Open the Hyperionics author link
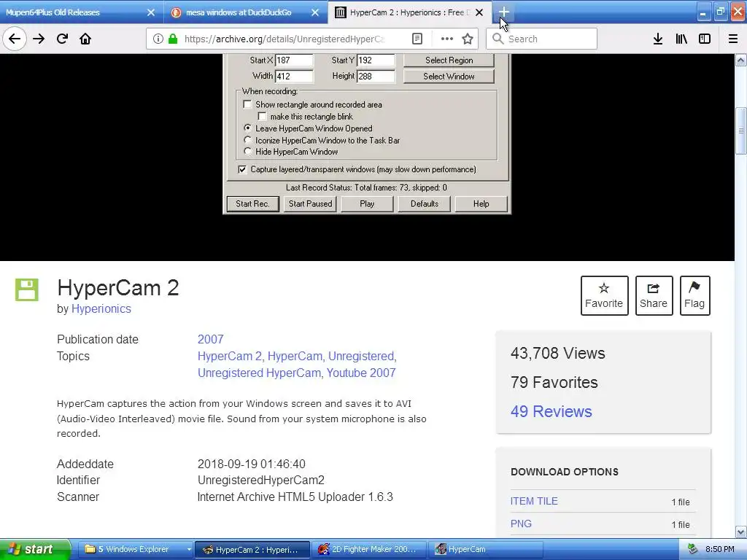 [x=101, y=308]
